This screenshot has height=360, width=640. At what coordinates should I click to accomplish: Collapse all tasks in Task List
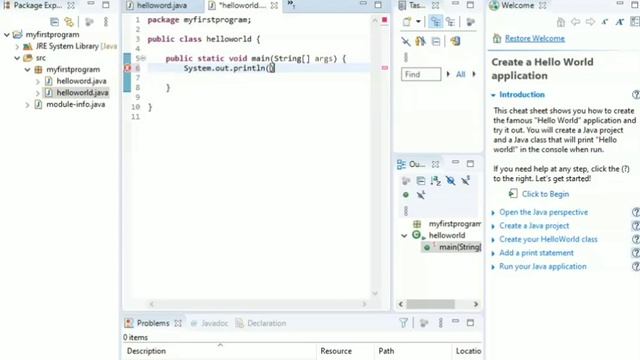436,41
